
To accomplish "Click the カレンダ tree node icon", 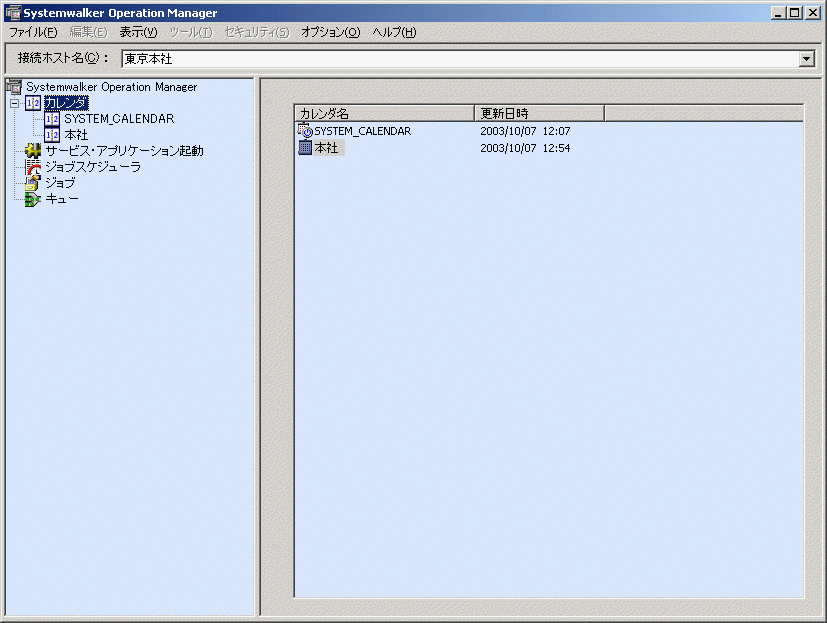I will pyautogui.click(x=33, y=103).
